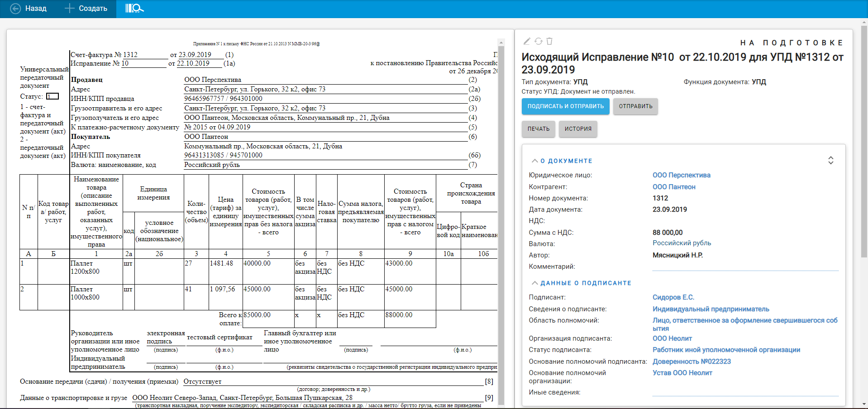This screenshot has width=868, height=409.
Task: Click the ОТПРАВИТЬ button
Action: pos(635,106)
